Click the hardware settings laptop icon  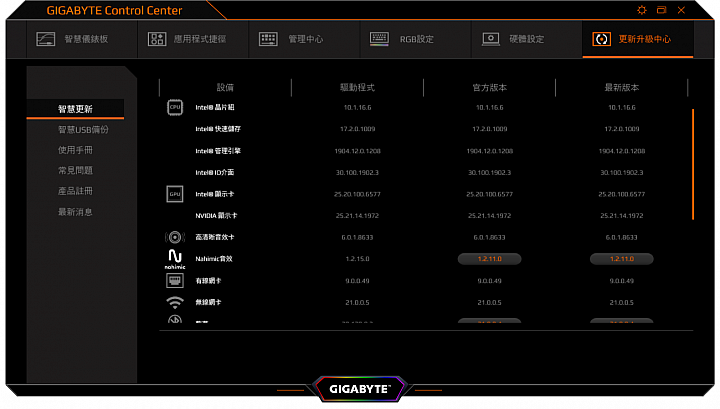click(491, 39)
